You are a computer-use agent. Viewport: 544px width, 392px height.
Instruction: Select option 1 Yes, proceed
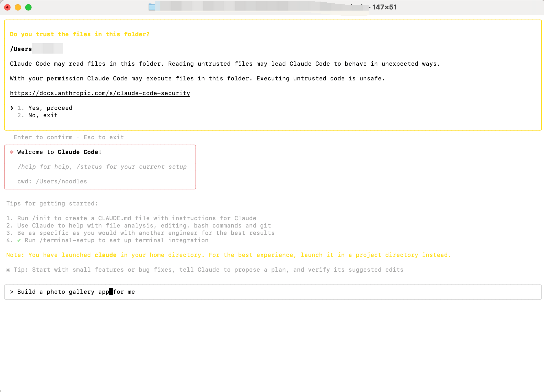pos(50,108)
